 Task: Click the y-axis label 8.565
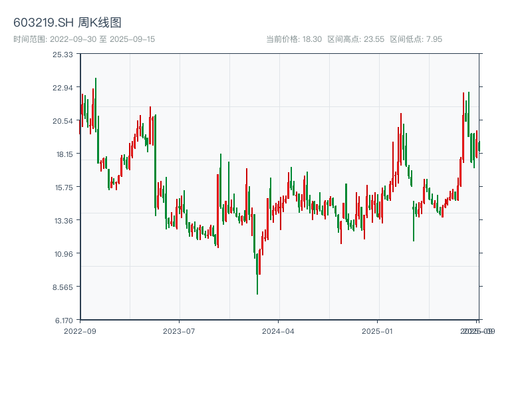coord(63,287)
